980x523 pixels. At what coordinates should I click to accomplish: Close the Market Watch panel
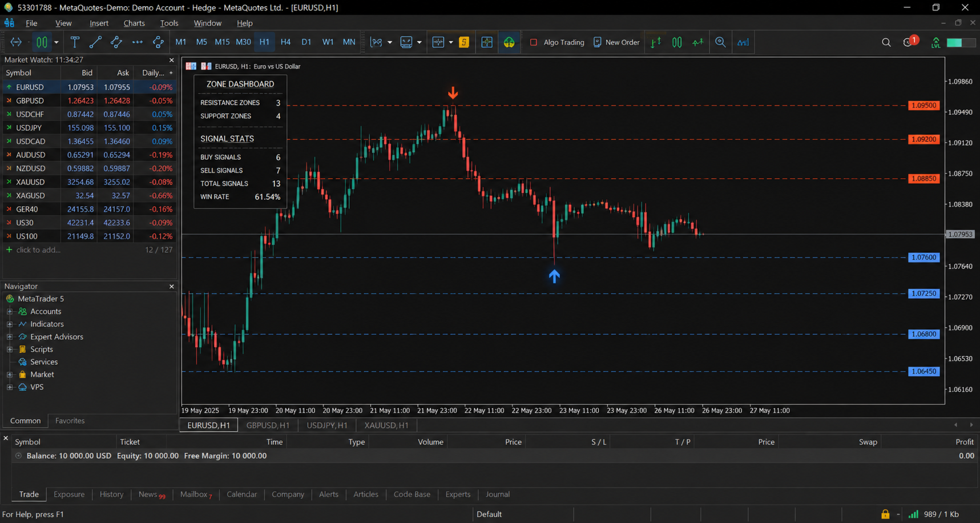(171, 60)
